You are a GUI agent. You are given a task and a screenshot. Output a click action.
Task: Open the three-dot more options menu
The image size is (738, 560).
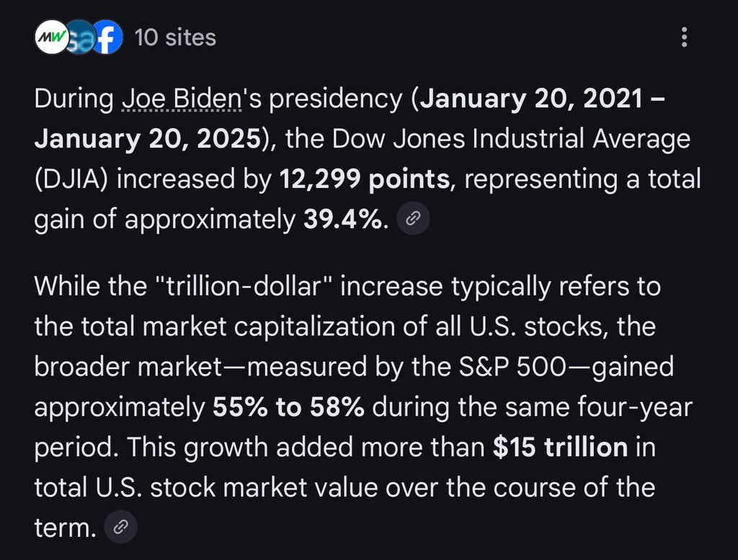[x=684, y=37]
